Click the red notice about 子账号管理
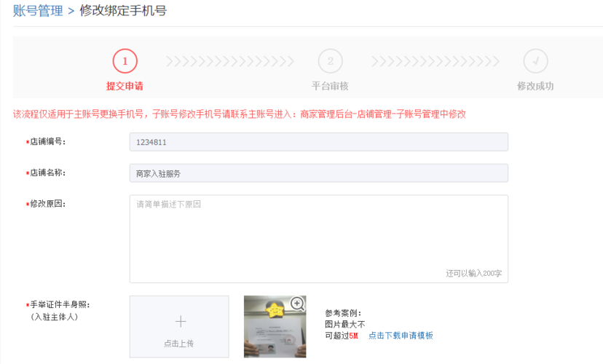Image resolution: width=603 pixels, height=364 pixels. [x=239, y=114]
